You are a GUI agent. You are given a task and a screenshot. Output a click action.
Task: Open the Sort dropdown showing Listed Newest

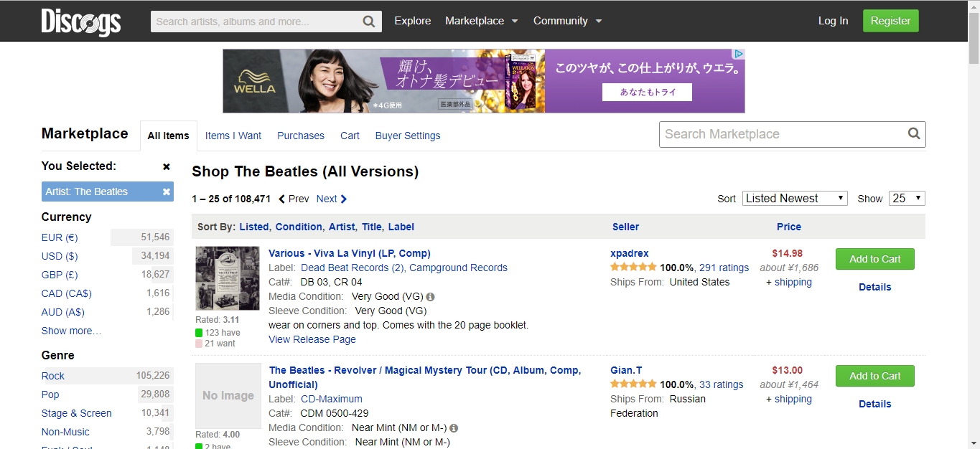[794, 199]
